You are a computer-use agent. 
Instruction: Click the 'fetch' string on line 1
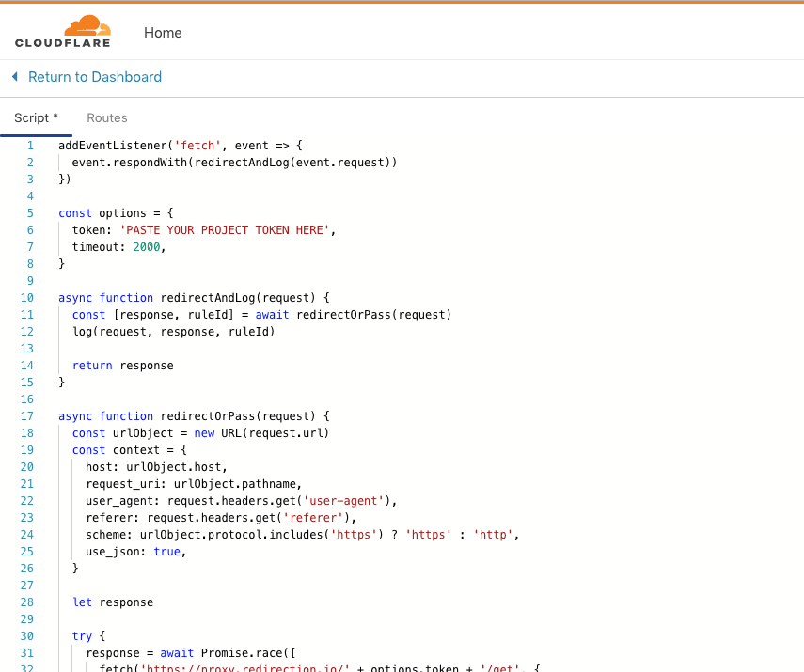(x=197, y=146)
